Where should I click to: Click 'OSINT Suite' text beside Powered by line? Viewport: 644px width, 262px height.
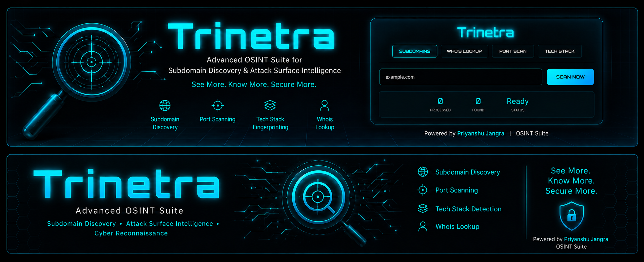point(532,133)
